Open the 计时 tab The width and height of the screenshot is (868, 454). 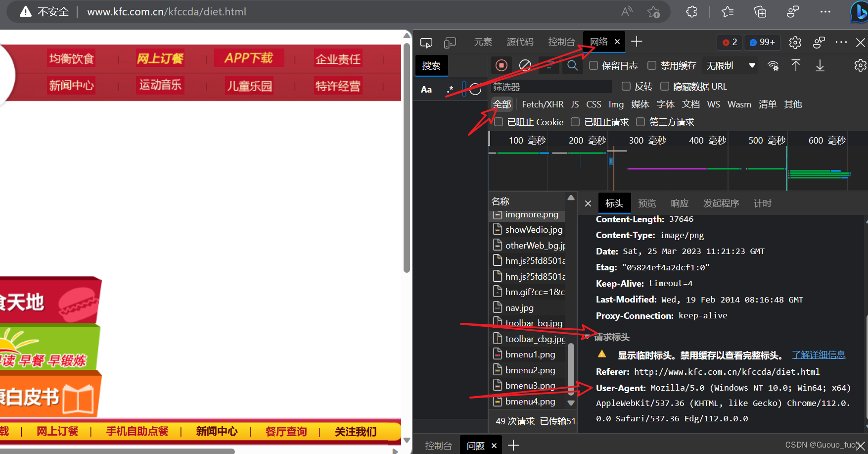click(x=762, y=203)
